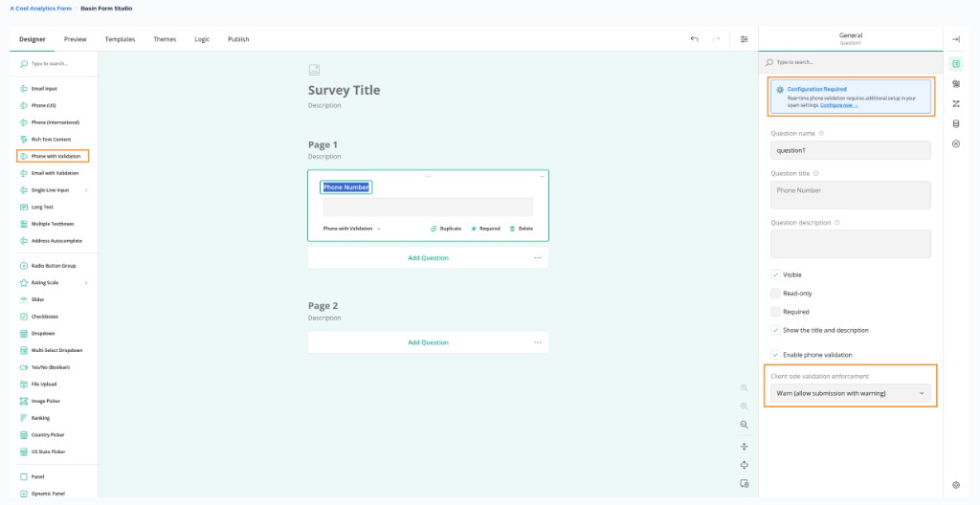The image size is (980, 505).
Task: Focus the toolbox search field
Action: 54,64
